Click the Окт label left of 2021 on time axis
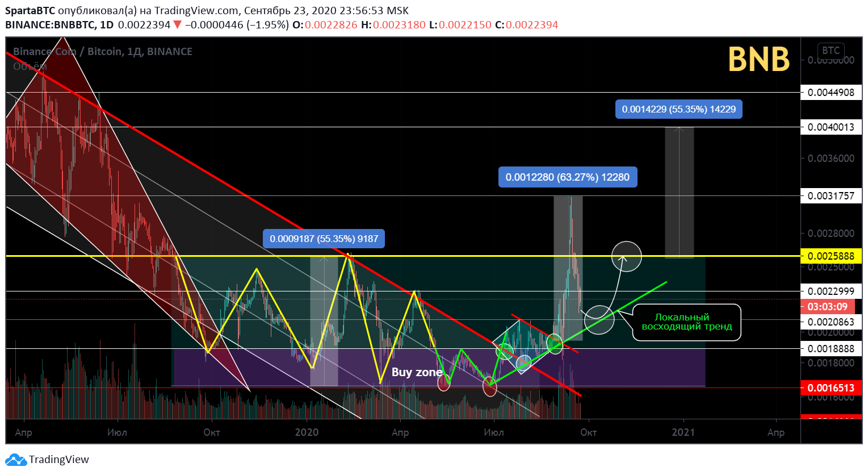 588,432
